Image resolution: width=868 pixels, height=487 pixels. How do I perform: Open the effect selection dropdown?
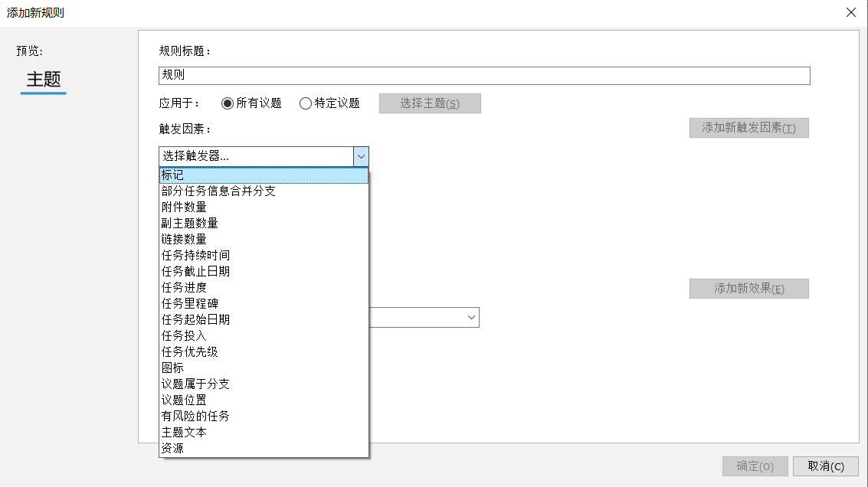point(470,316)
